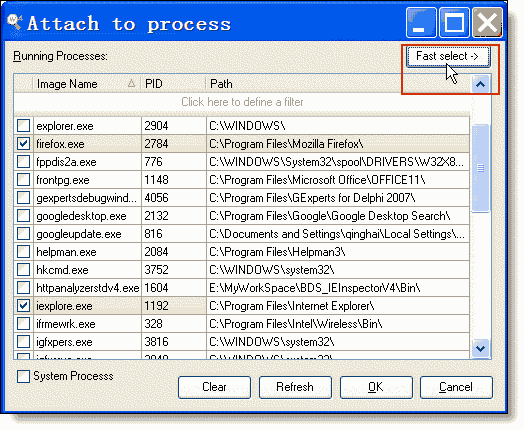Check the ifrmewrk.exe checkbox
This screenshot has width=524, height=430.
(x=23, y=324)
